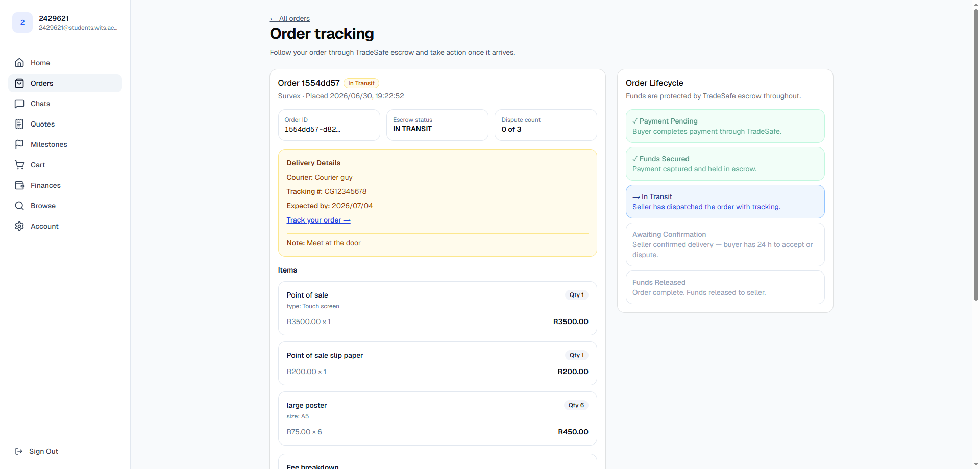The image size is (980, 469).
Task: Click the R450.00 item total
Action: 573,432
